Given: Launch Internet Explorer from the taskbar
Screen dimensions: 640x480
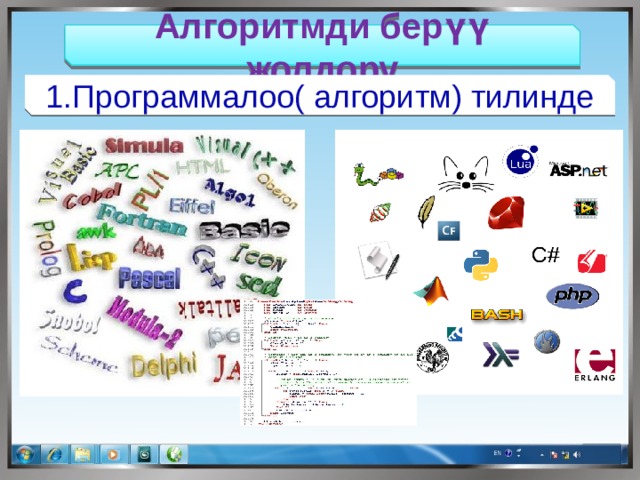Looking at the screenshot, I should click(54, 454).
